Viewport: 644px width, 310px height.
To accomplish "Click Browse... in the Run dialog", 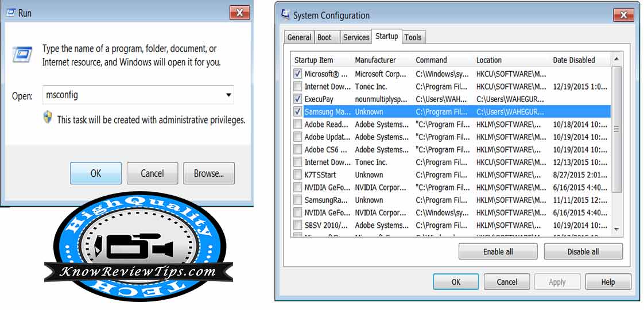I will [x=208, y=173].
